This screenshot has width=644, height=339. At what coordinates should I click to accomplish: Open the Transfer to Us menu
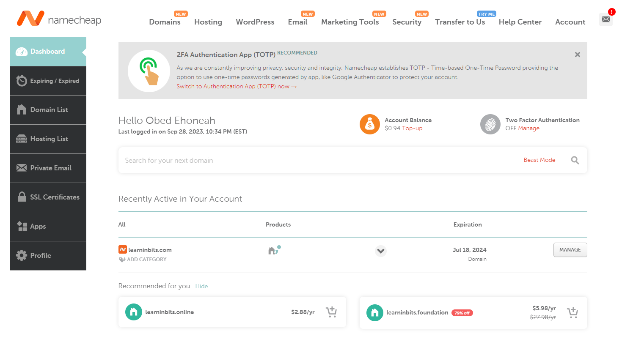460,22
